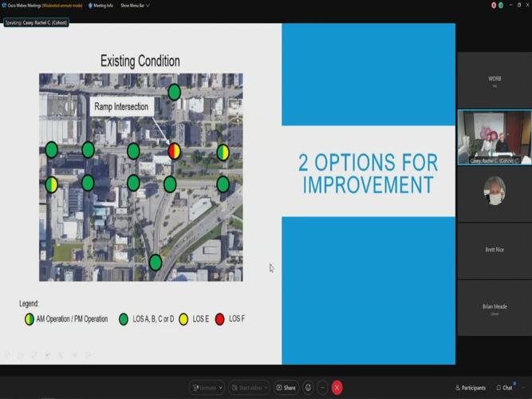Click the speaking indicator 'Casey, Rachel C. (Cohost)'

coord(37,23)
